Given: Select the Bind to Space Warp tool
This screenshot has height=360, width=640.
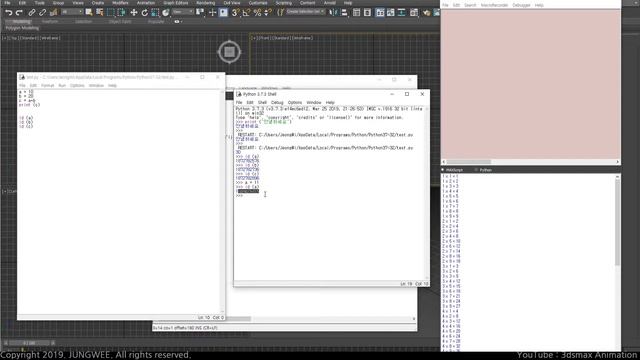Looking at the screenshot, I should (53, 13).
